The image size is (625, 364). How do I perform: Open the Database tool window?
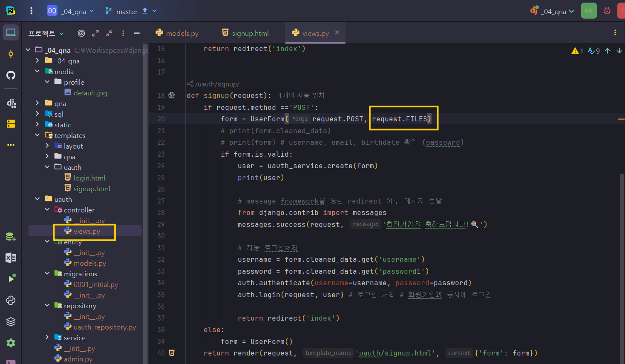click(11, 237)
